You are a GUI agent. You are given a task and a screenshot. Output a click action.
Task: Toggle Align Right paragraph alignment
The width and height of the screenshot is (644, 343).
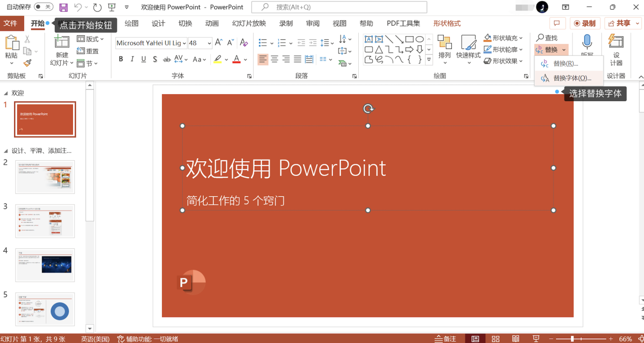pos(286,59)
